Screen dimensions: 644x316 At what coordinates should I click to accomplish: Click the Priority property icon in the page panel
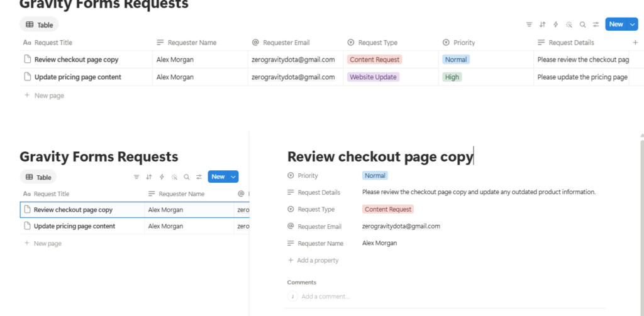tap(291, 175)
